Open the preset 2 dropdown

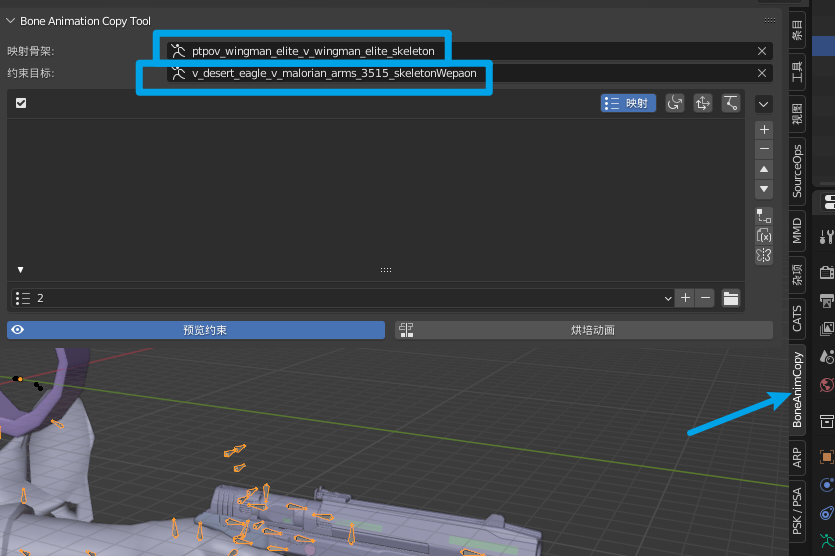click(x=342, y=298)
